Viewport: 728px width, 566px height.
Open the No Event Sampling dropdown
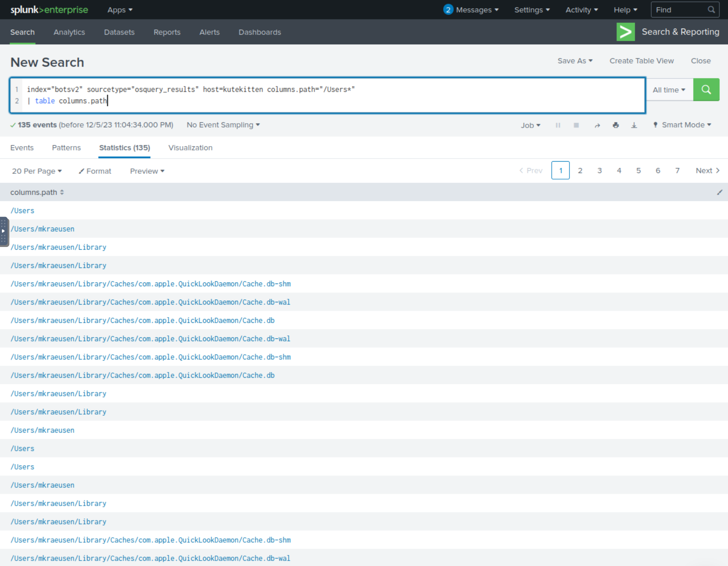[x=223, y=125]
